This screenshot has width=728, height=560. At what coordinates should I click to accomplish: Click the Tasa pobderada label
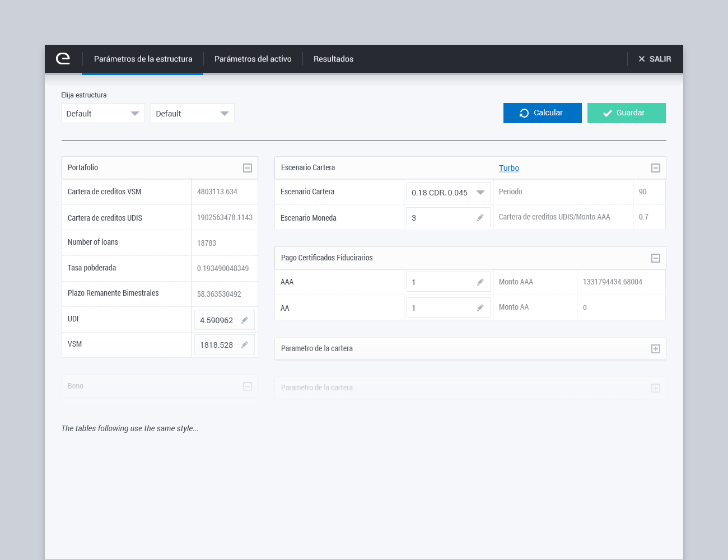[x=92, y=268]
